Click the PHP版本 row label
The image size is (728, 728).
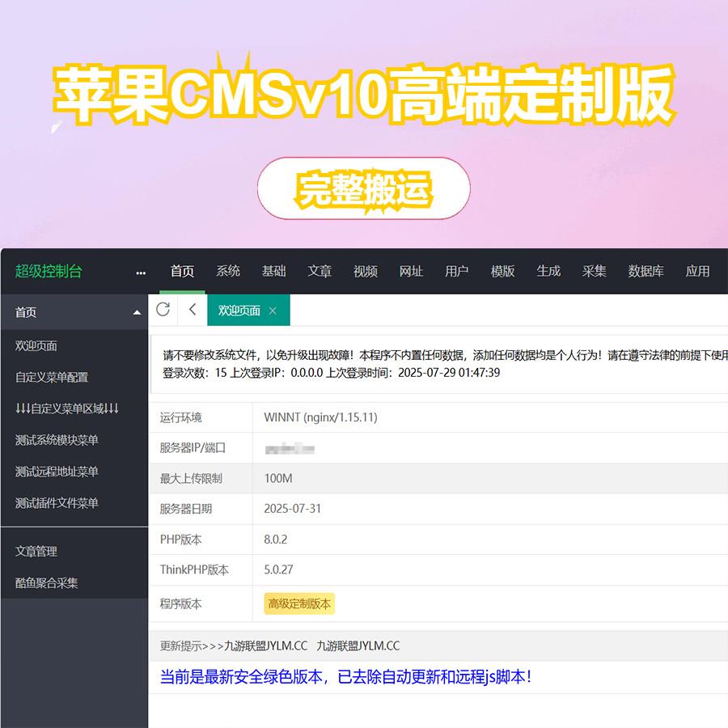181,540
